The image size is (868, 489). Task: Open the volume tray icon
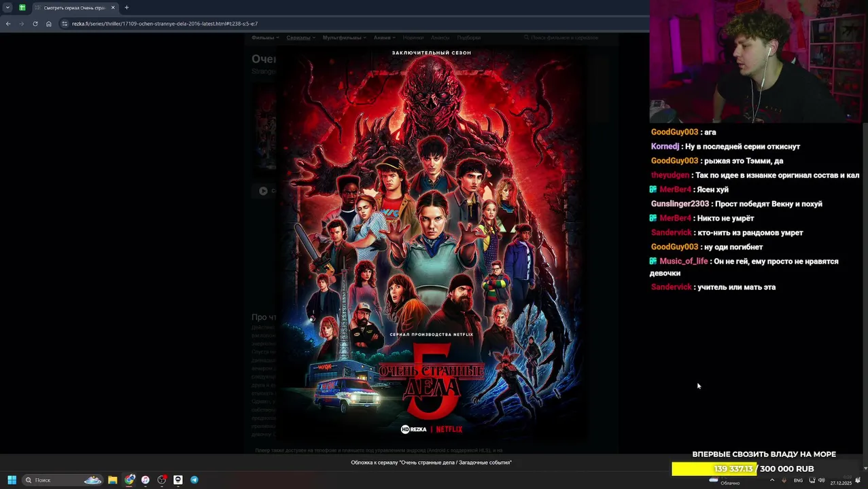pos(821,480)
